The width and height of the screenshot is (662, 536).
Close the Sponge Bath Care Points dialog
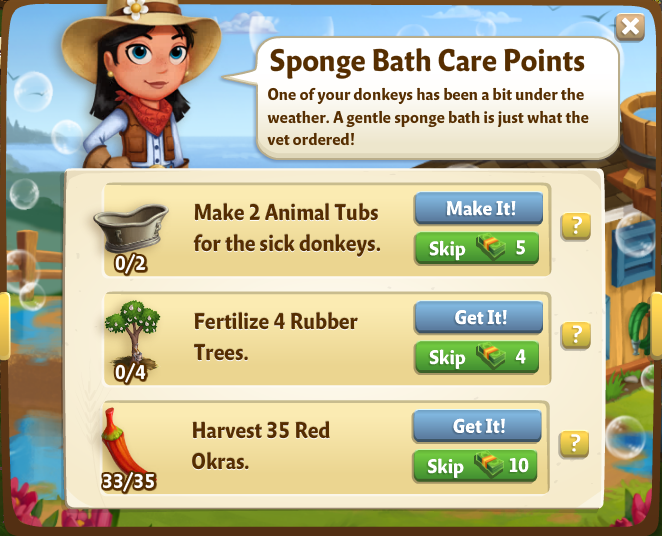click(630, 27)
